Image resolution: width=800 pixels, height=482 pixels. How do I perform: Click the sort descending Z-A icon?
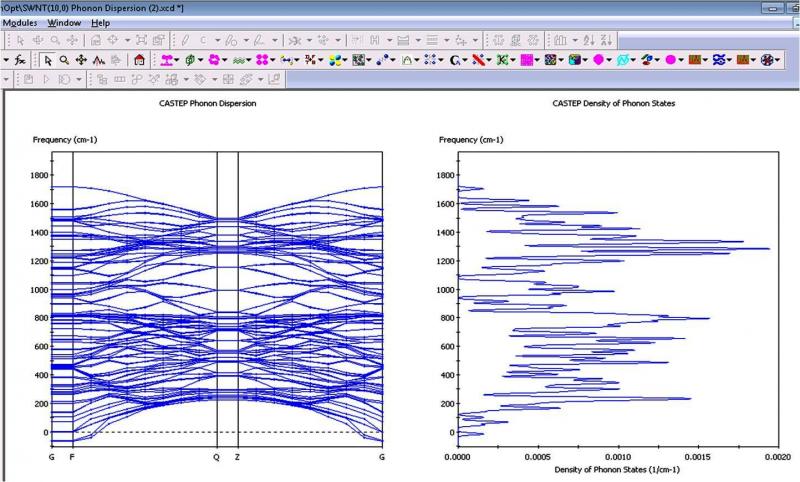[606, 40]
